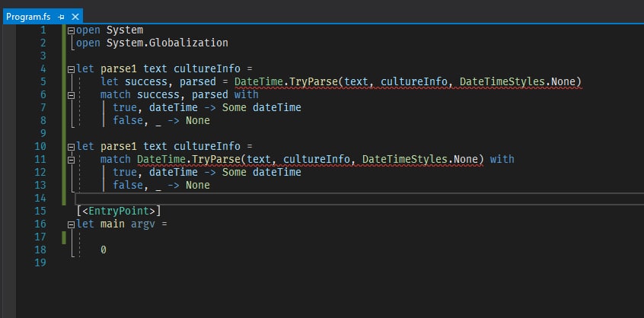This screenshot has height=318, width=644.
Task: Collapse the main argv function
Action: pos(72,224)
